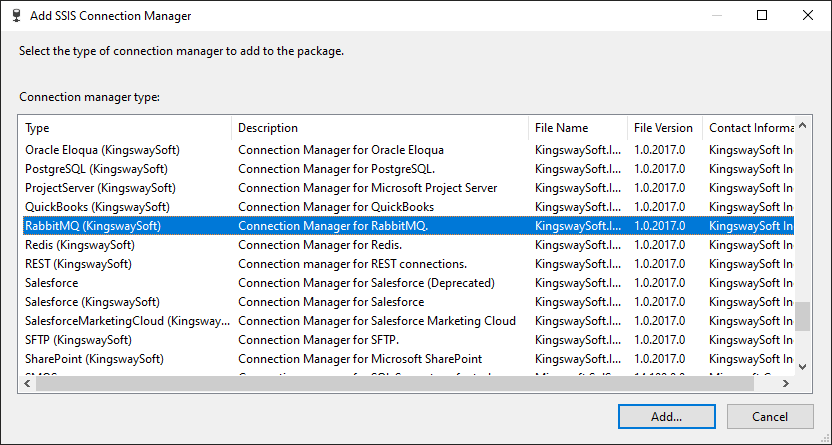Select Oracle Eloqua (KingswaySoft) type
Viewport: 832px width, 445px height.
pyautogui.click(x=102, y=150)
